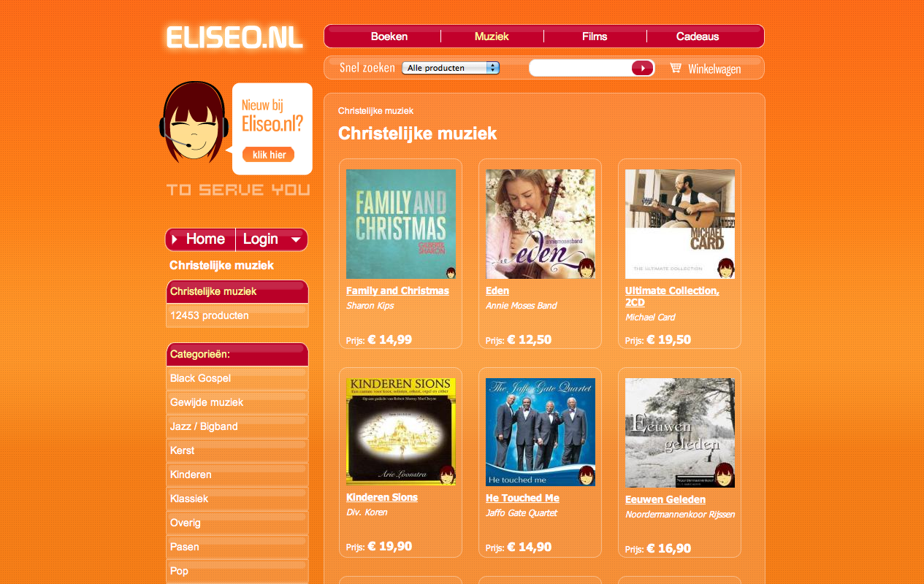Click mascot badge on Michael Card cover
The width and height of the screenshot is (924, 584).
(x=725, y=268)
